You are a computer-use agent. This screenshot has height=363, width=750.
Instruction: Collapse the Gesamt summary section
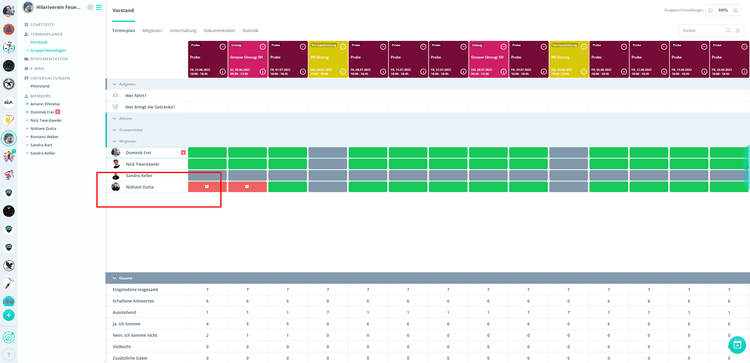point(114,278)
